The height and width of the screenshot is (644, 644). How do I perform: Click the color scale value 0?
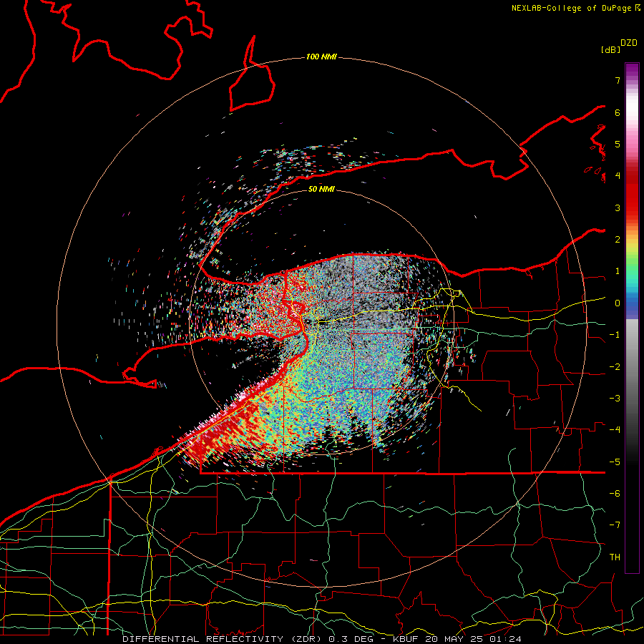pos(618,303)
